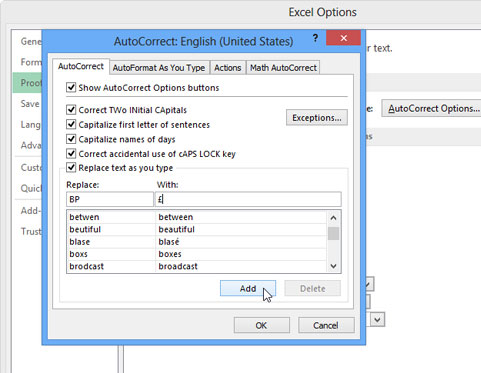Image resolution: width=481 pixels, height=373 pixels.
Task: Cancel the AutoCorrect dialog
Action: tap(326, 325)
